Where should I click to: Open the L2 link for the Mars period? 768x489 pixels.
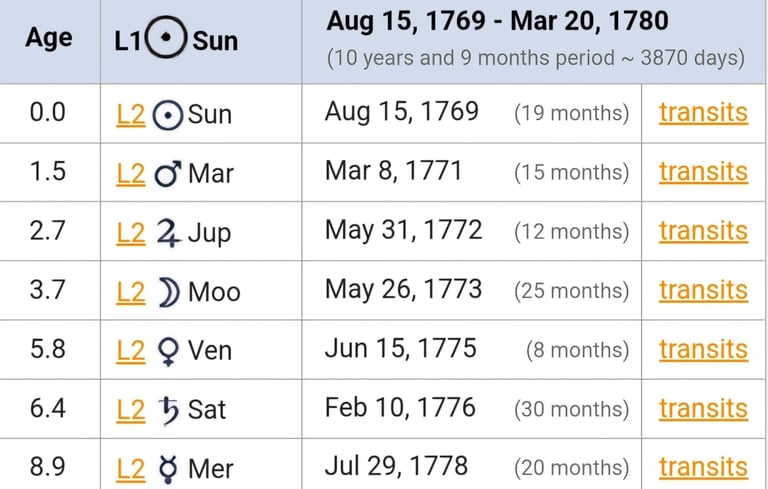[x=130, y=173]
